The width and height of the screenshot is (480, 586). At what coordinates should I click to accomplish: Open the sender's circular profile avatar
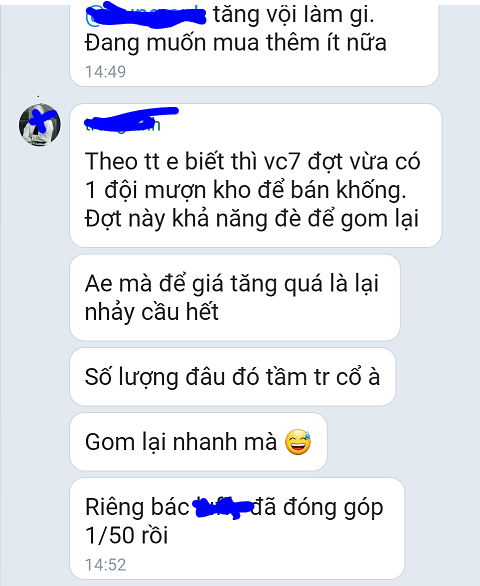(40, 125)
